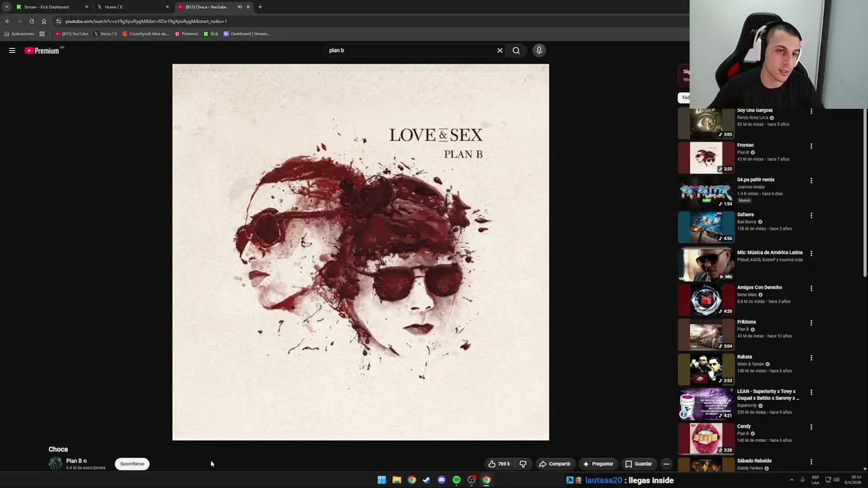The image size is (868, 488).
Task: Open the YouTube hamburger guide menu
Action: [x=12, y=50]
